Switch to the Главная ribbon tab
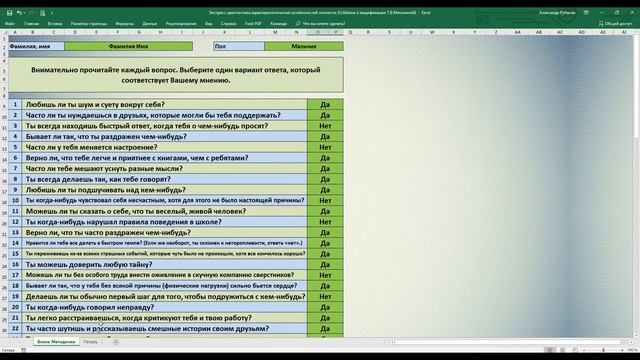The width and height of the screenshot is (640, 360). point(31,24)
